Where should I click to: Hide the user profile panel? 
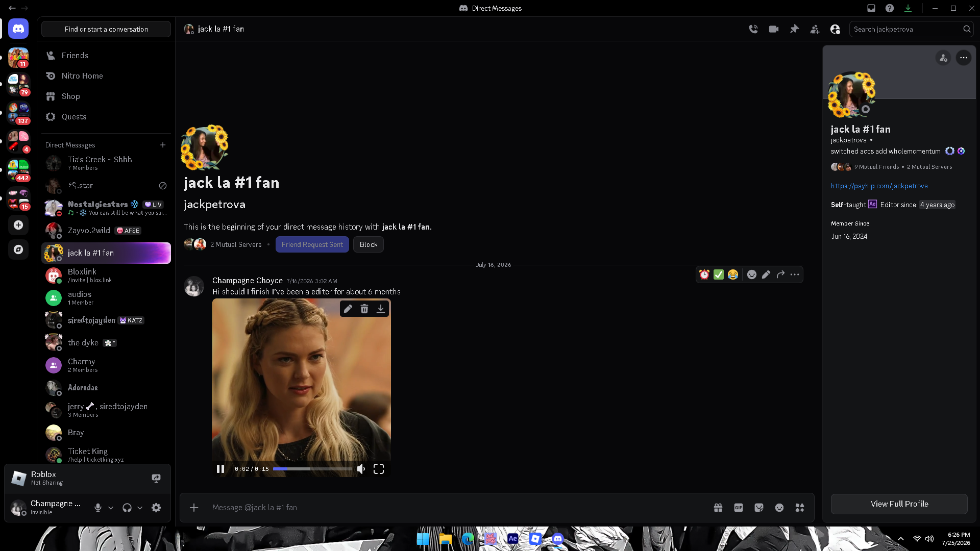pos(835,29)
